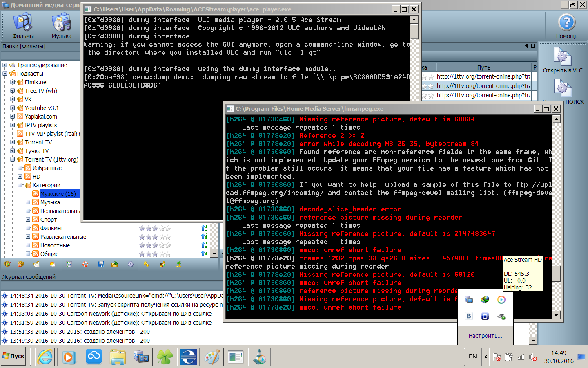The width and height of the screenshot is (588, 368).
Task: Click the folder with green arrow icon
Action: pyautogui.click(x=115, y=265)
